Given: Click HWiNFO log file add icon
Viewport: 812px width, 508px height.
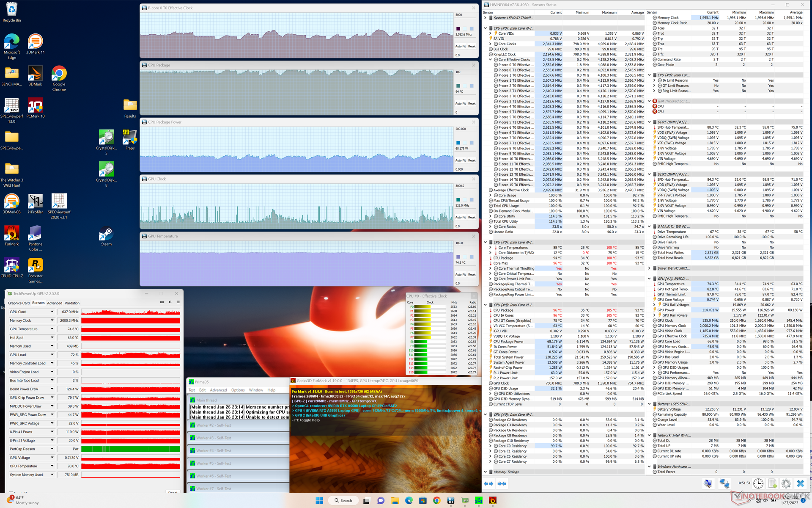Looking at the screenshot, I should (x=772, y=483).
